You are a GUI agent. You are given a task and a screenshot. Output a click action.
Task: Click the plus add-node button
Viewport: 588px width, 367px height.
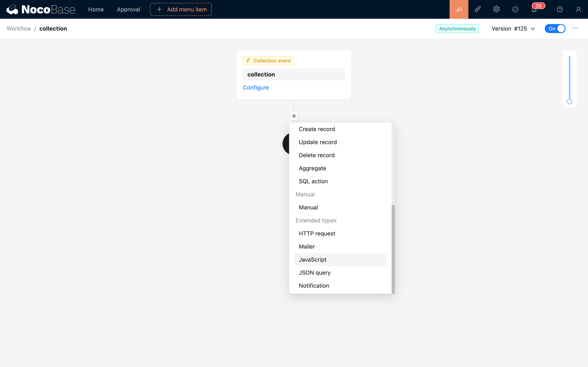click(294, 116)
